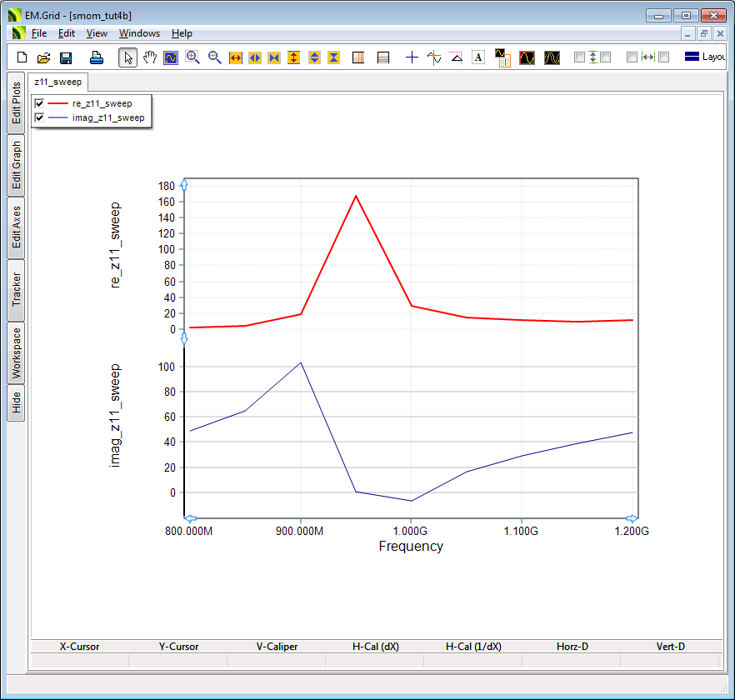Click the Layout toolbar button
This screenshot has height=700, width=735.
(705, 57)
